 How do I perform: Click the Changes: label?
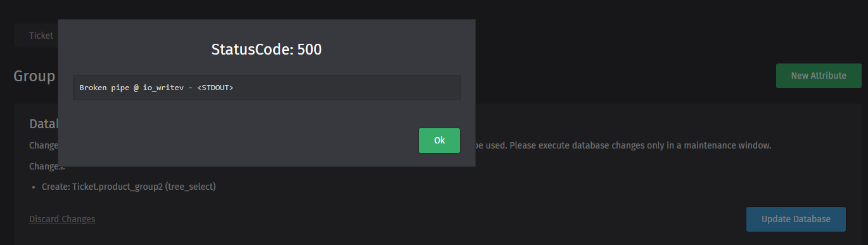[x=47, y=167]
